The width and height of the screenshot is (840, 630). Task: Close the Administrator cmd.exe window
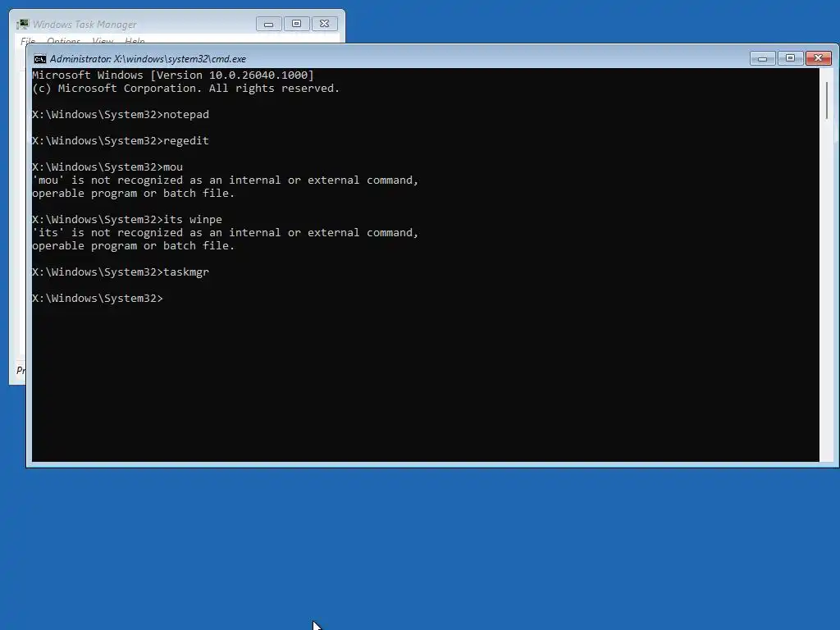[818, 58]
